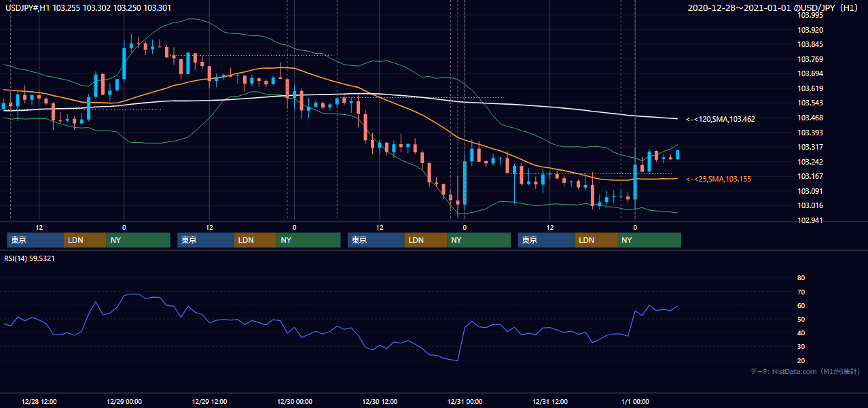Click price axis label 103.619
868x408 pixels.
(810, 88)
